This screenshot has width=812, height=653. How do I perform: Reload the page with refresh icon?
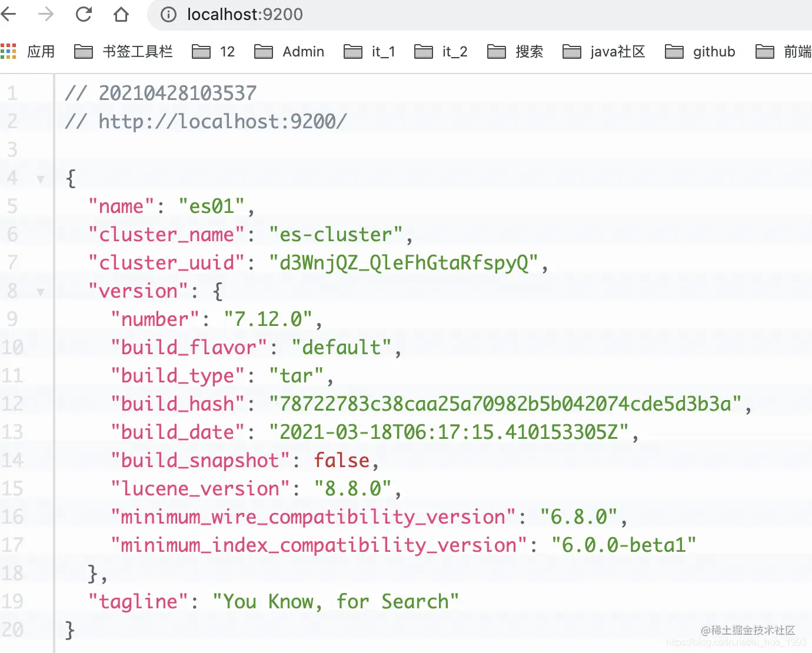click(x=84, y=14)
